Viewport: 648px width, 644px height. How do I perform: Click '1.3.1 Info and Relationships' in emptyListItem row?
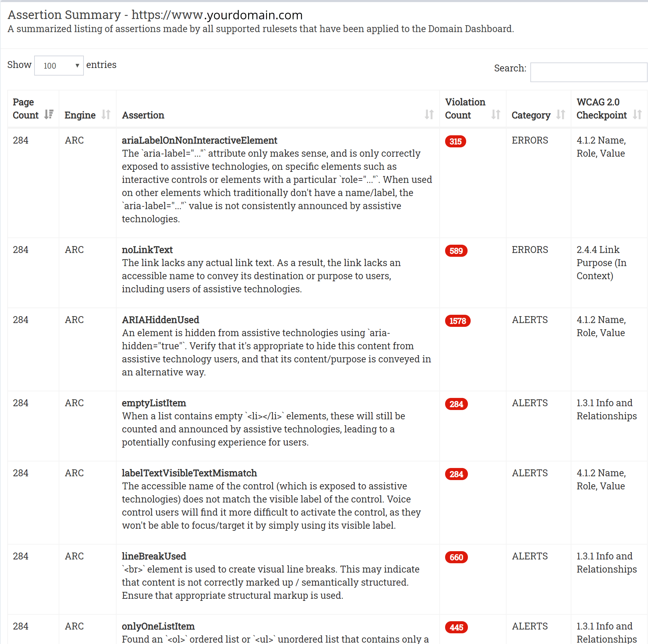click(607, 410)
